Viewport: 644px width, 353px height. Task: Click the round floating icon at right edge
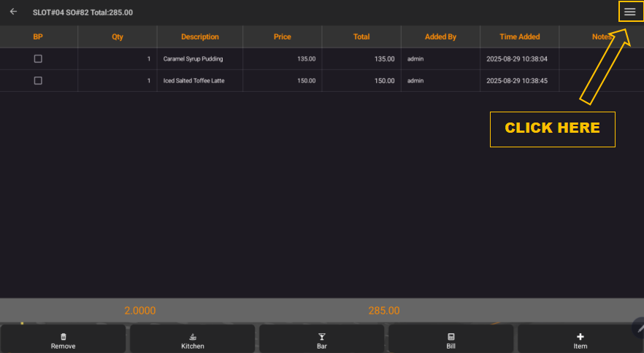(638, 327)
